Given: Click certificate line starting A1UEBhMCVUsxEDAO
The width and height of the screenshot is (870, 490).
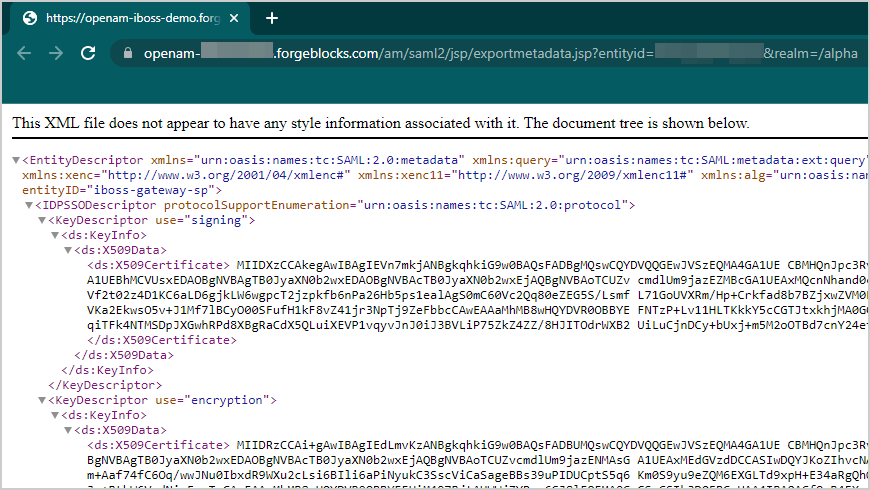Looking at the screenshot, I should point(477,280).
